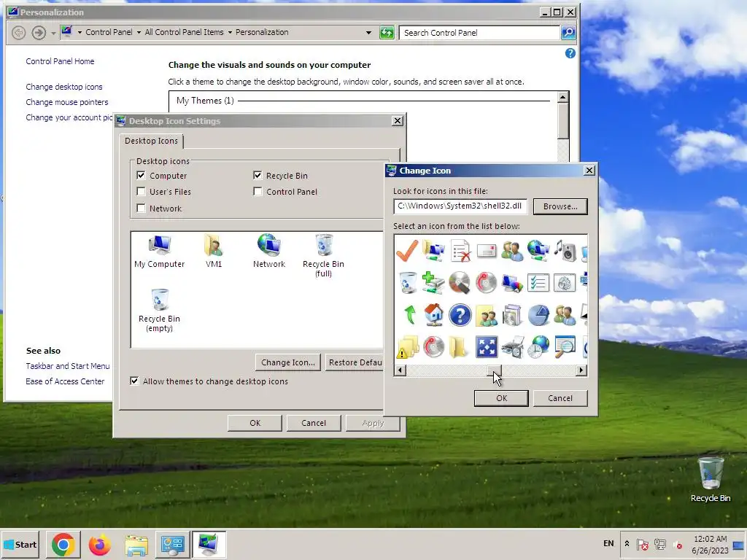This screenshot has width=747, height=560.
Task: Select the VM1 user folder preview
Action: click(x=214, y=252)
